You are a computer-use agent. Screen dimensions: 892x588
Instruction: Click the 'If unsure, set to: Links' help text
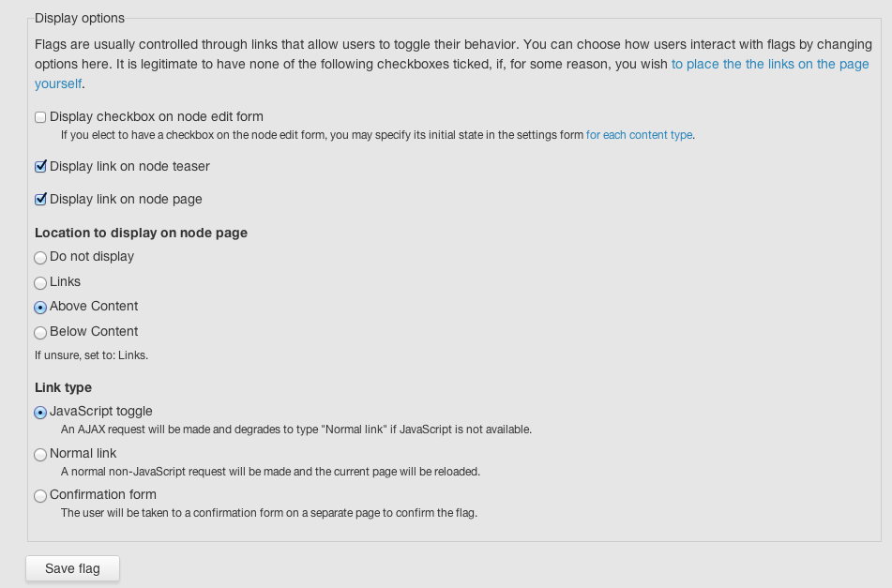point(92,355)
